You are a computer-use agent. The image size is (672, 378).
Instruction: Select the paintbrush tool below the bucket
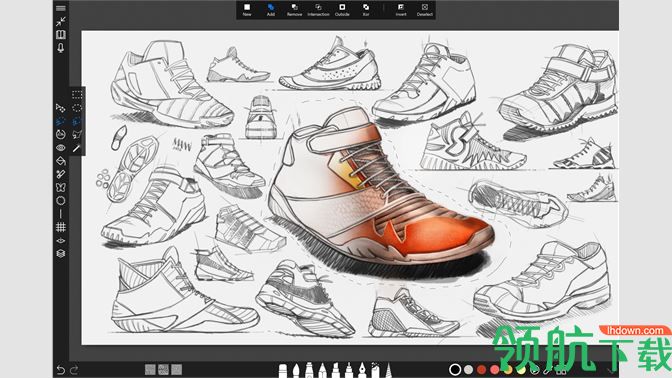[x=60, y=174]
